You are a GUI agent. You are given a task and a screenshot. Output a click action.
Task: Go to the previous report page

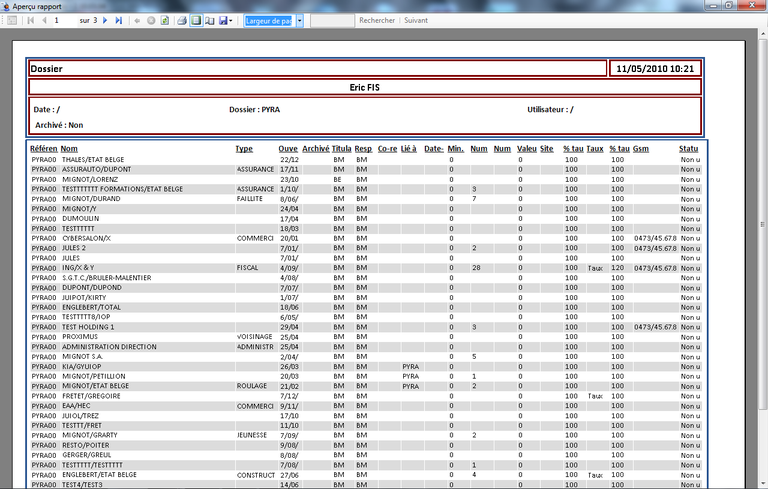point(43,20)
